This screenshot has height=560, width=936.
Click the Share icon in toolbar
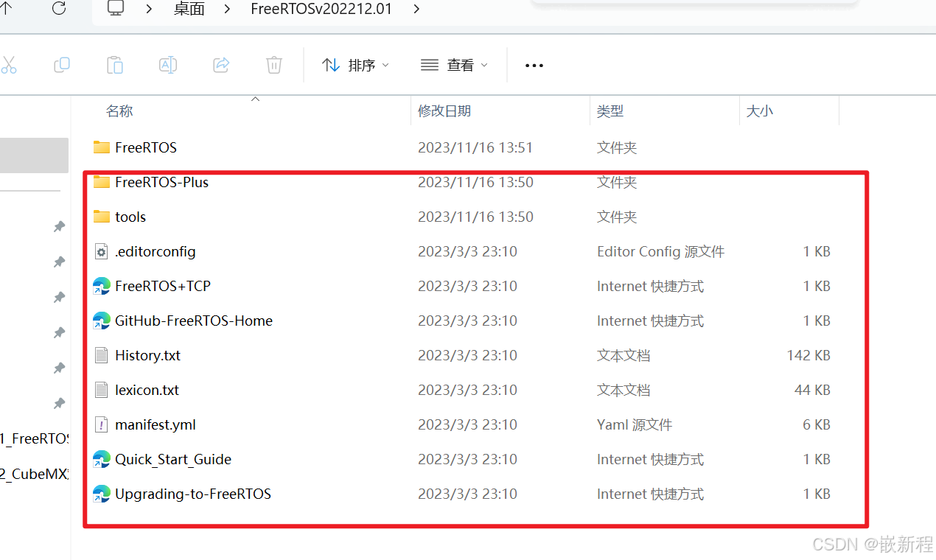[221, 66]
